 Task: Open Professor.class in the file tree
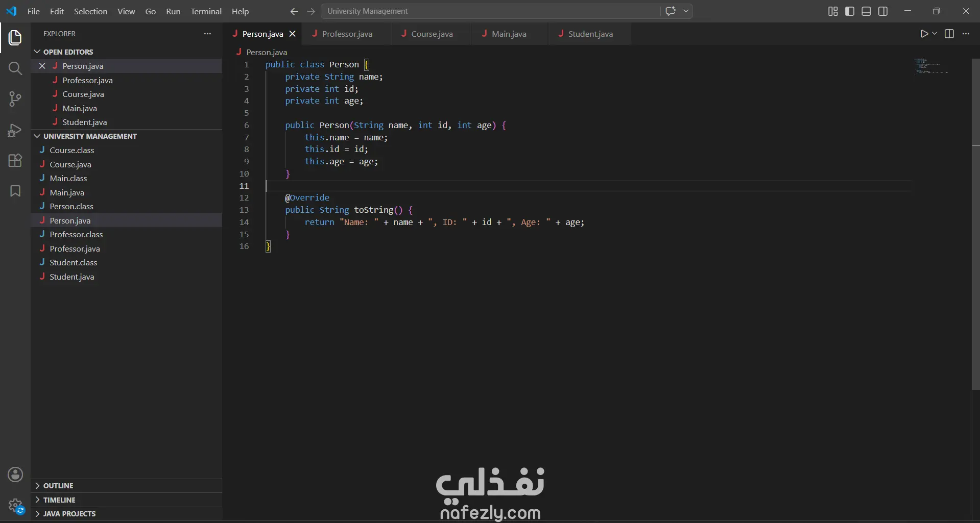coord(126,234)
